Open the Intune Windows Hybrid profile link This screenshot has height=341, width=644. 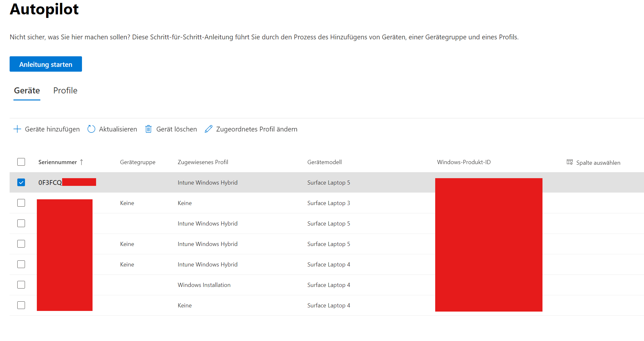coord(208,182)
